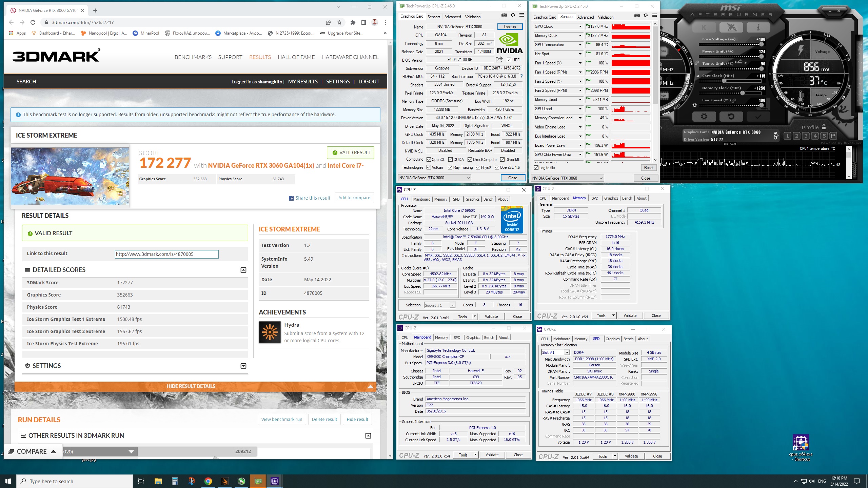Open HALL OF FAME on 3DMark site

(x=296, y=57)
